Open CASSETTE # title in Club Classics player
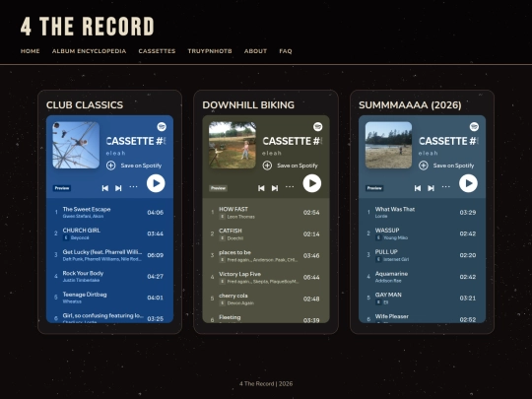This screenshot has height=399, width=532. [x=136, y=141]
